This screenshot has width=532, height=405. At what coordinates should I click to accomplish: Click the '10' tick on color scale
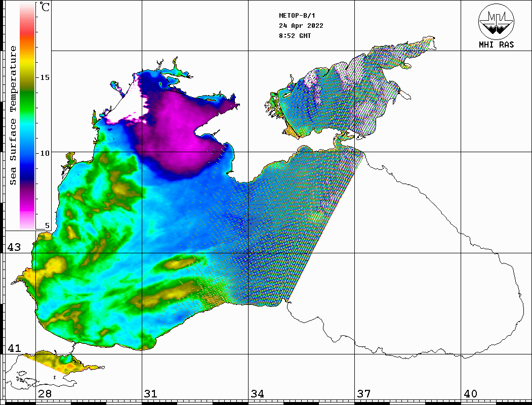(x=45, y=153)
